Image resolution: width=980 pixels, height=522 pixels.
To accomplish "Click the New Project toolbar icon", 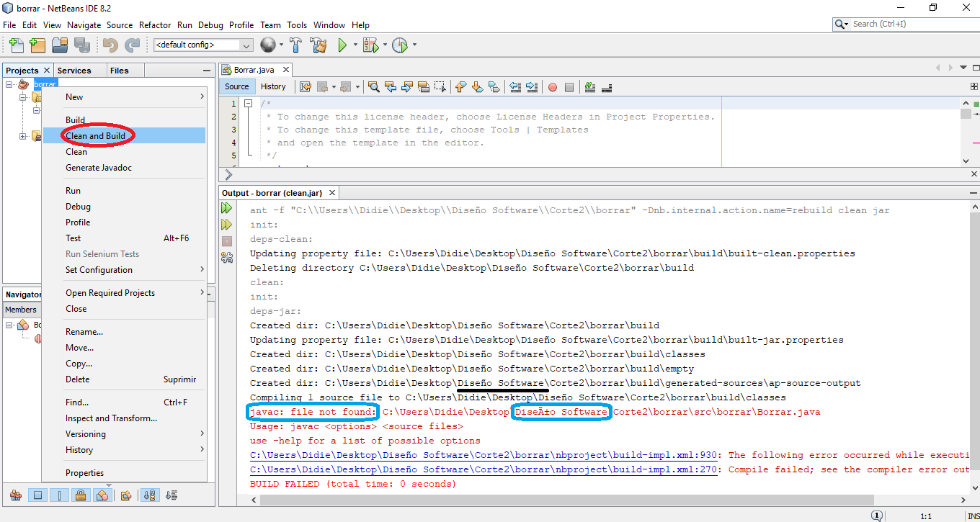I will [37, 45].
